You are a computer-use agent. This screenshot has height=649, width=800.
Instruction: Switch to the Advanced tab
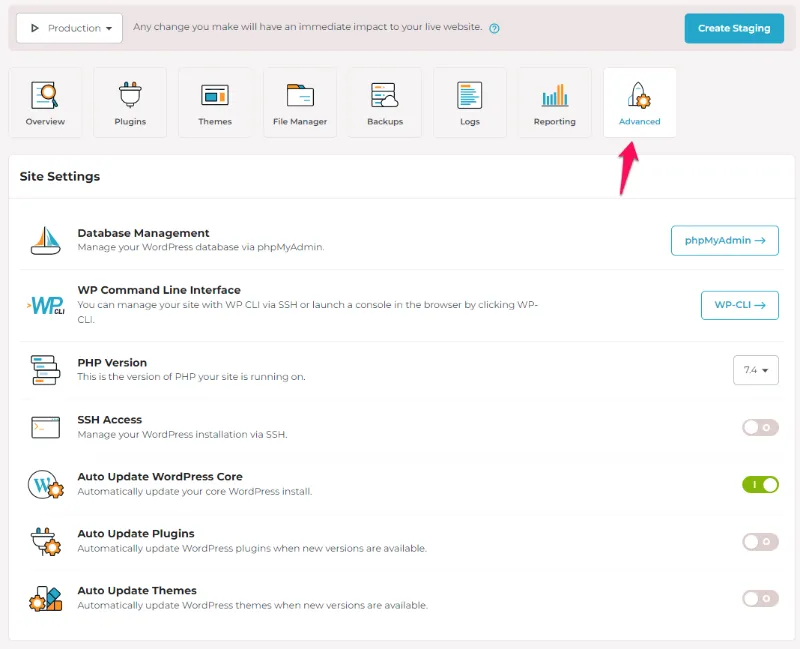click(x=639, y=102)
